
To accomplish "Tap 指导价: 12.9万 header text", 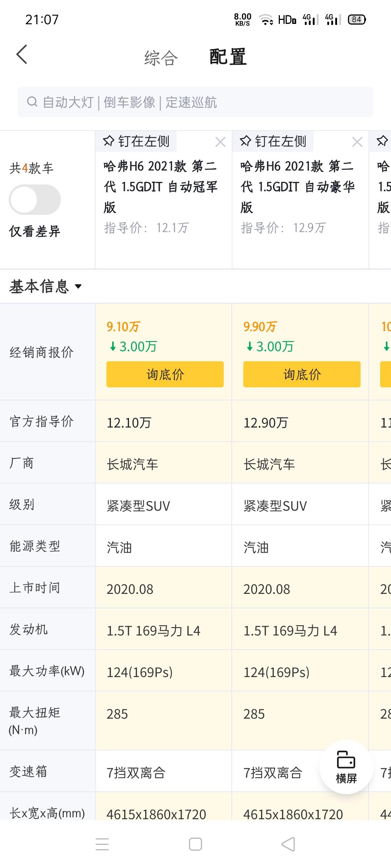I will 283,228.
